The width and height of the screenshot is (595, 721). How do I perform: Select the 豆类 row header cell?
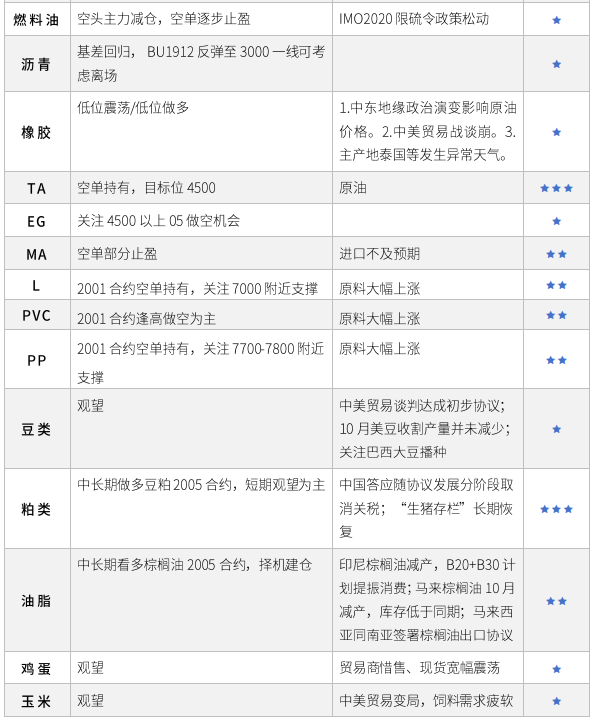(x=37, y=429)
